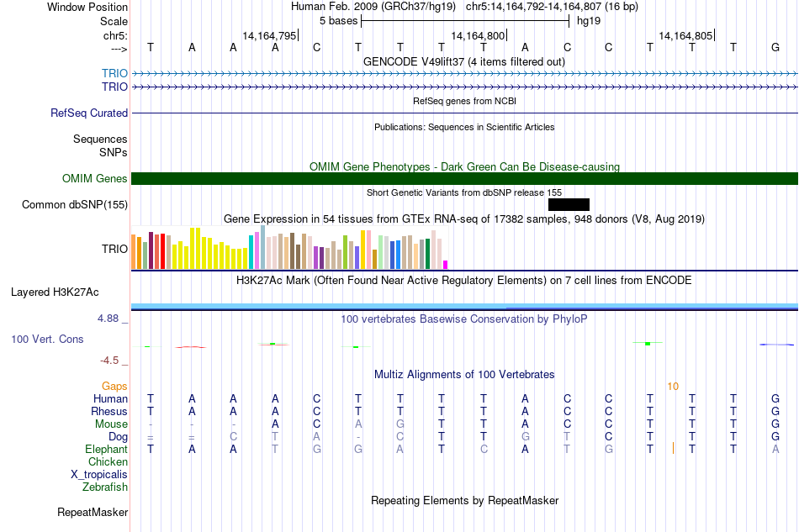
Task: Open the RepeatMasker track label
Action: (x=93, y=512)
